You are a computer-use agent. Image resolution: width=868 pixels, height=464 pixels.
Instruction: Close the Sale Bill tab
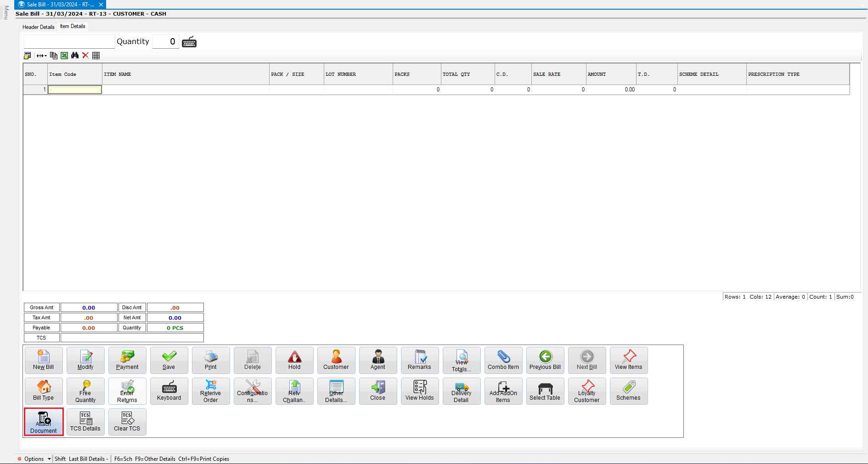(101, 5)
